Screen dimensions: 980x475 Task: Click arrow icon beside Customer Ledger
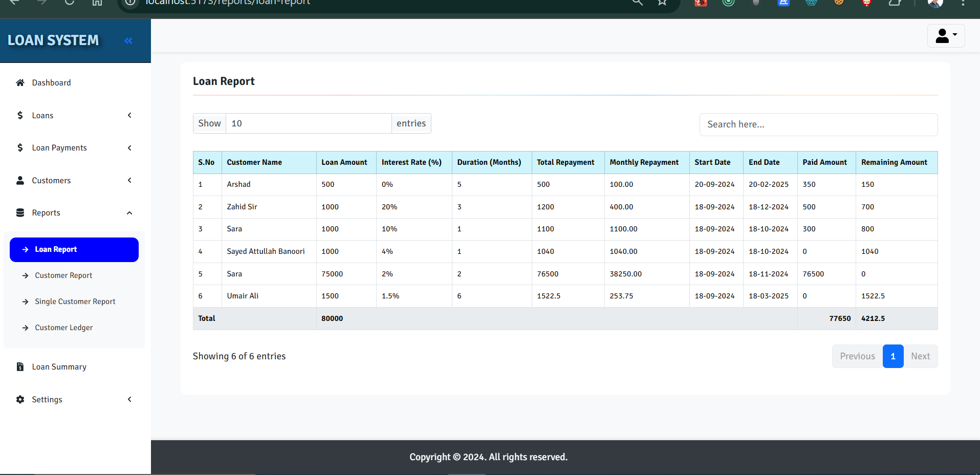pyautogui.click(x=25, y=328)
